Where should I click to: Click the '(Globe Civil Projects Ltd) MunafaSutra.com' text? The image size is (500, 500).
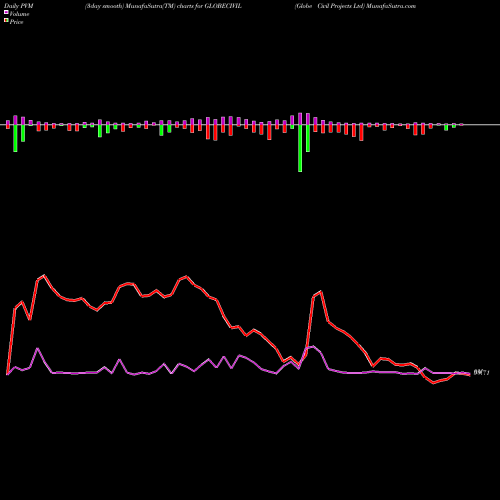click(355, 6)
